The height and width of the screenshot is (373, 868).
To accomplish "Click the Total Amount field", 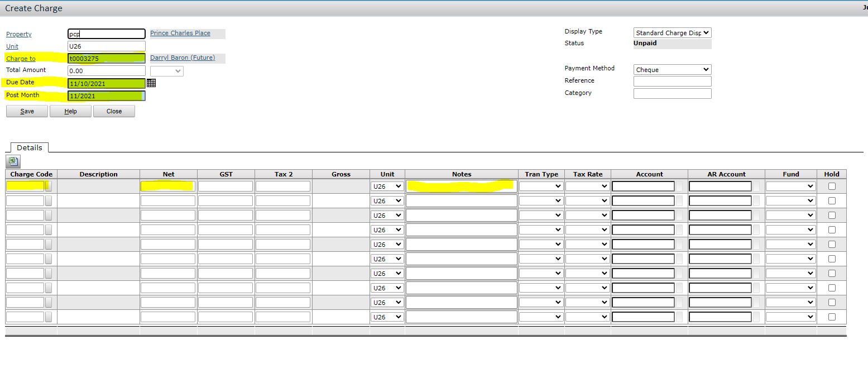I will 107,71.
